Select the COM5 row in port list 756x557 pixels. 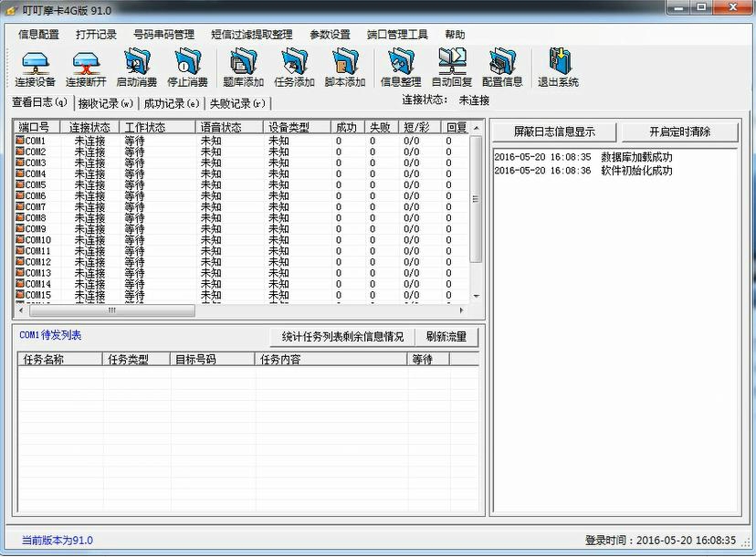click(x=241, y=184)
